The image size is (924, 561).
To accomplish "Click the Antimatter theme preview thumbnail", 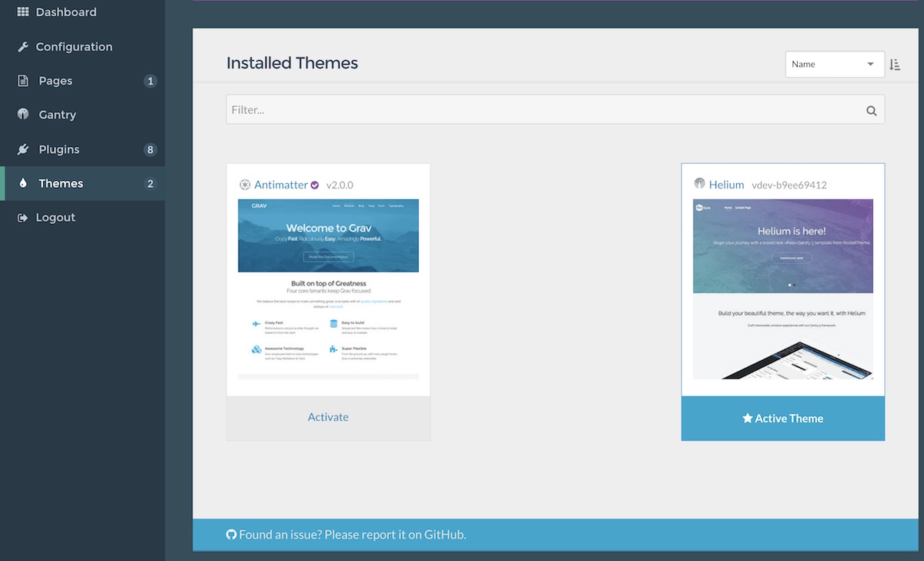I will 328,289.
